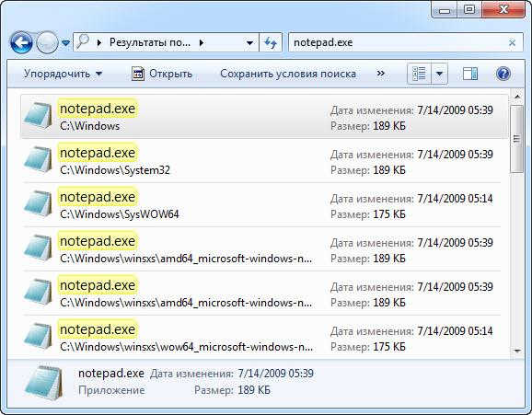This screenshot has width=532, height=415.
Task: Expand arrow before Результаты по... breadcrumb
Action: tap(99, 42)
